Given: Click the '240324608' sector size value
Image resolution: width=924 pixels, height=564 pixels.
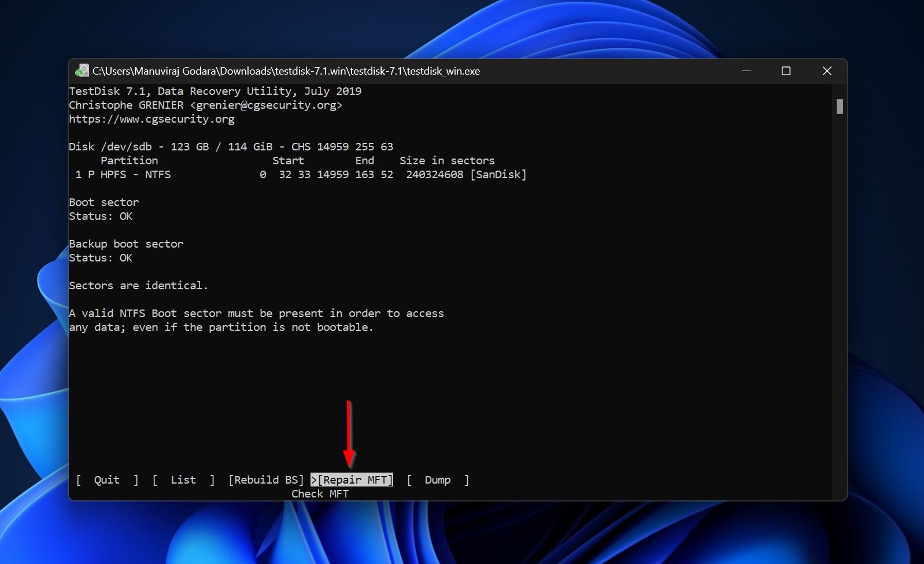Looking at the screenshot, I should pyautogui.click(x=434, y=175).
